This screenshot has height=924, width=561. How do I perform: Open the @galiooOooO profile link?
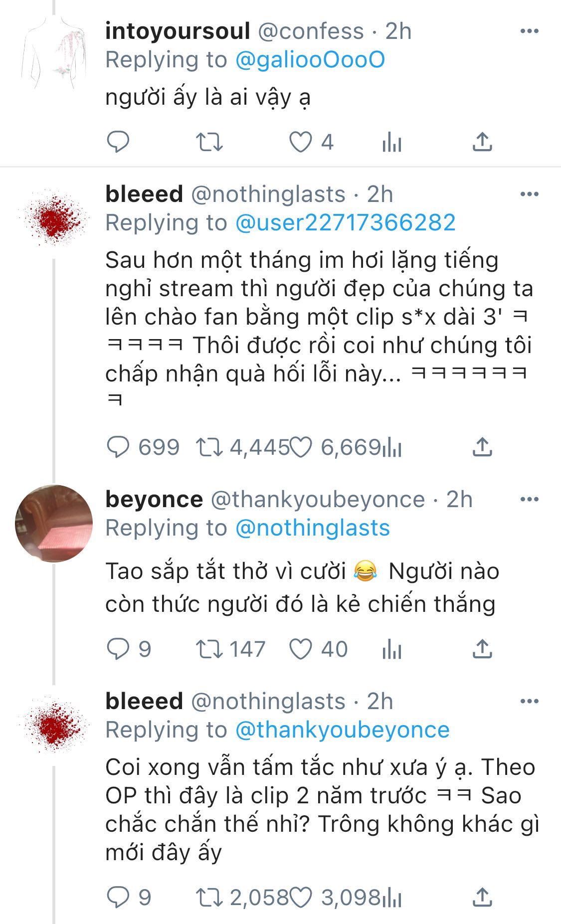tap(310, 60)
